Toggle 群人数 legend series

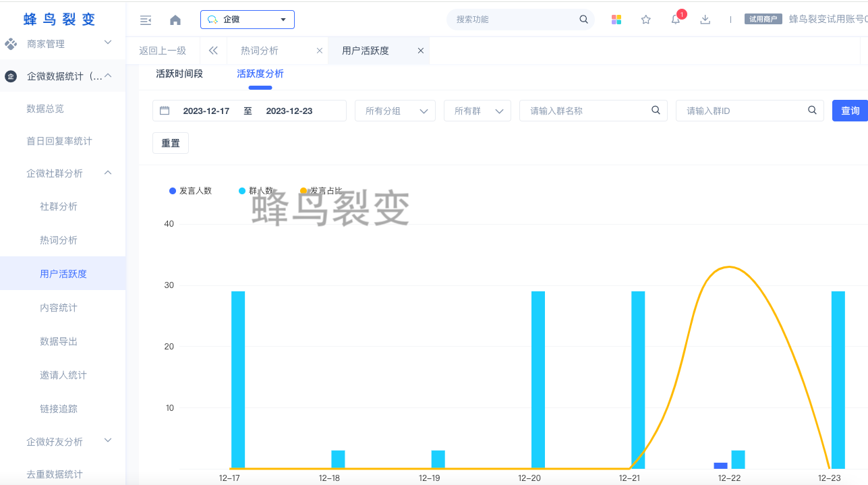[x=256, y=191]
